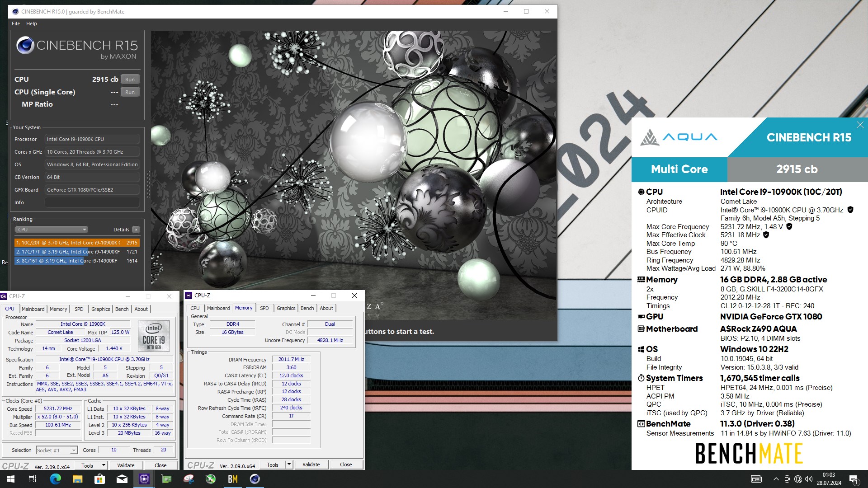Switch to CPU-Z via its purple taskbar icon
868x488 pixels.
144,479
